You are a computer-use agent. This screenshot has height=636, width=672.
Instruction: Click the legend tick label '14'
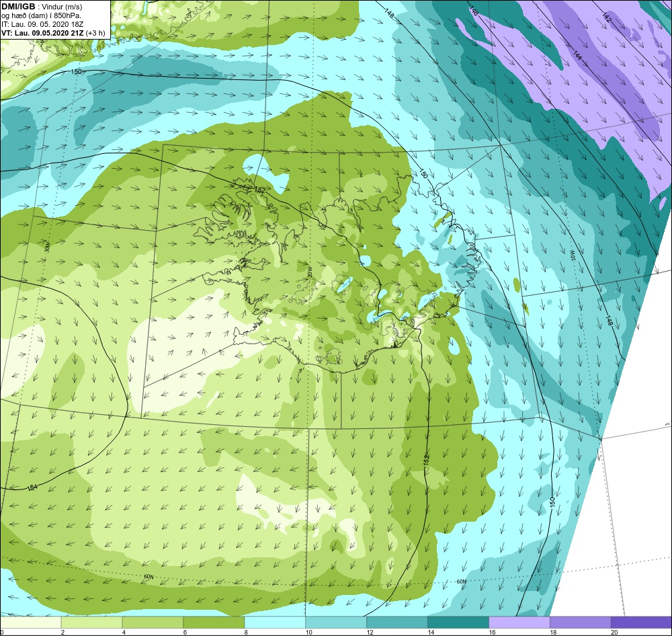[431, 632]
